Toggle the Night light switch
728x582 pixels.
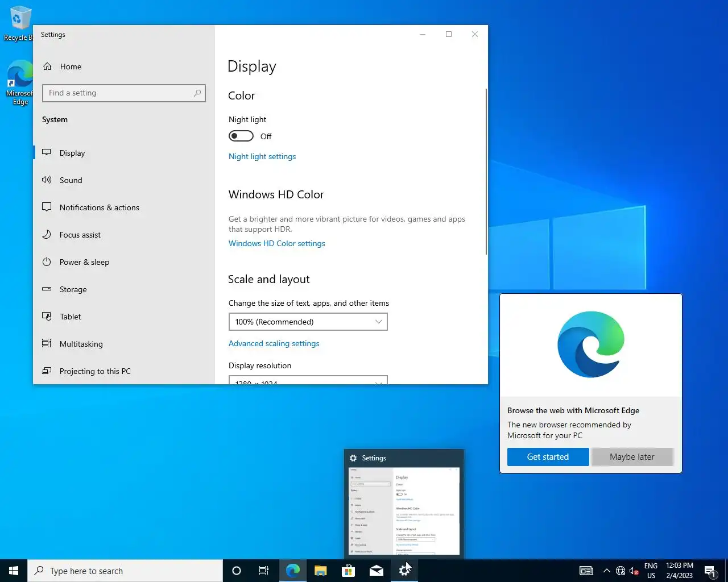tap(241, 136)
